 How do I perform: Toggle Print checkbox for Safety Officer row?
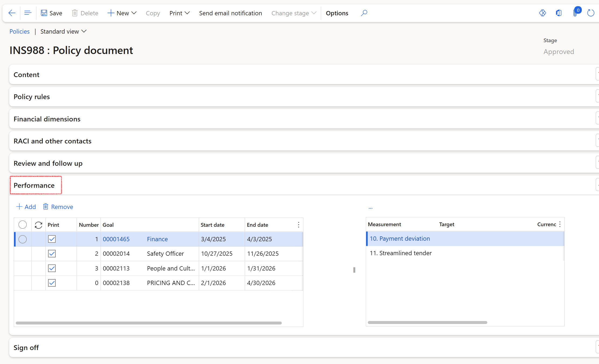[x=52, y=254]
